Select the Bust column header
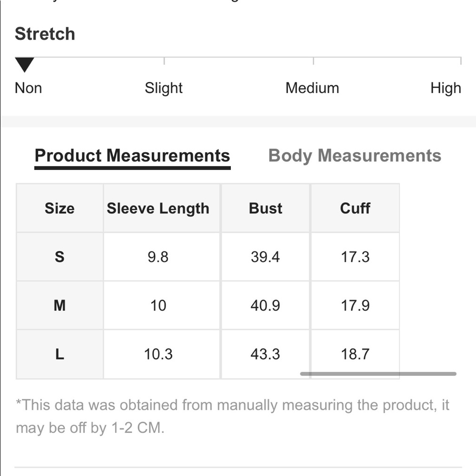Screen dimensions: 476x476 pos(266,208)
